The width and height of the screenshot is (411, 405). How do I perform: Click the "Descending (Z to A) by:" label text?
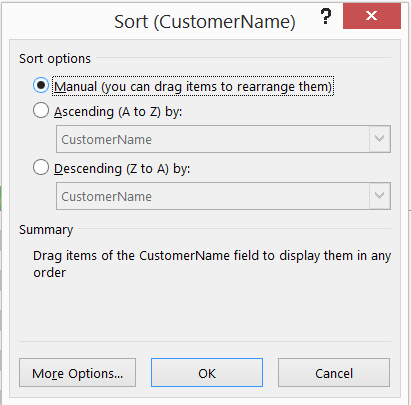coord(122,169)
